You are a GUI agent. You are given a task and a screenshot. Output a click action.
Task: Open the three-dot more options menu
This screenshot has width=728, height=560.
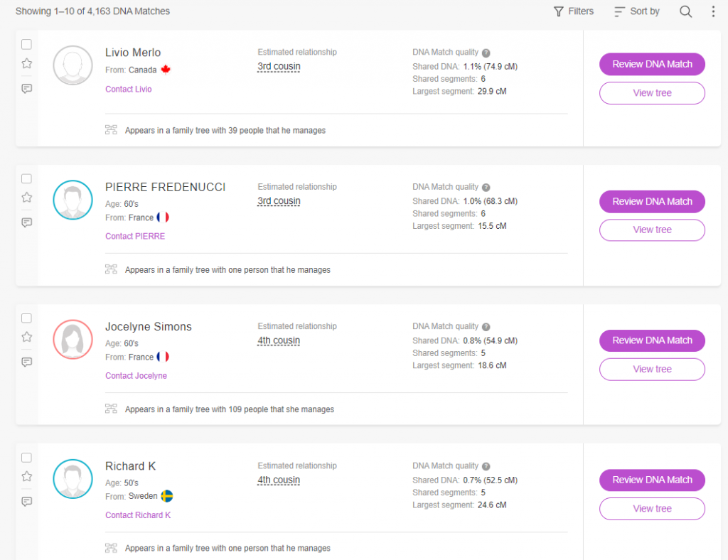pyautogui.click(x=713, y=11)
